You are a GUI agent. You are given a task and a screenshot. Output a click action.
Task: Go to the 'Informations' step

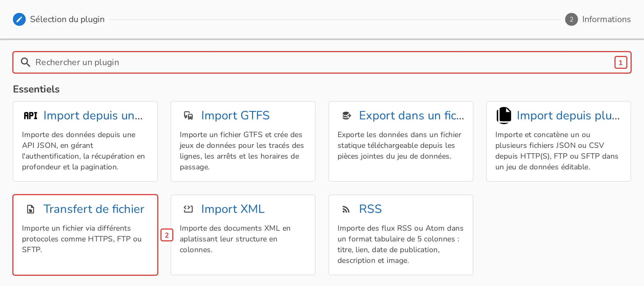click(606, 19)
